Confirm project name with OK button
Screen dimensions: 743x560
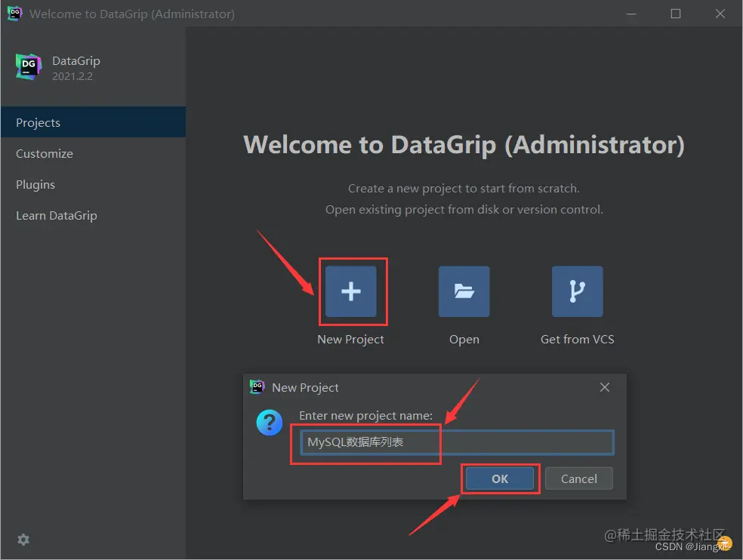(500, 478)
